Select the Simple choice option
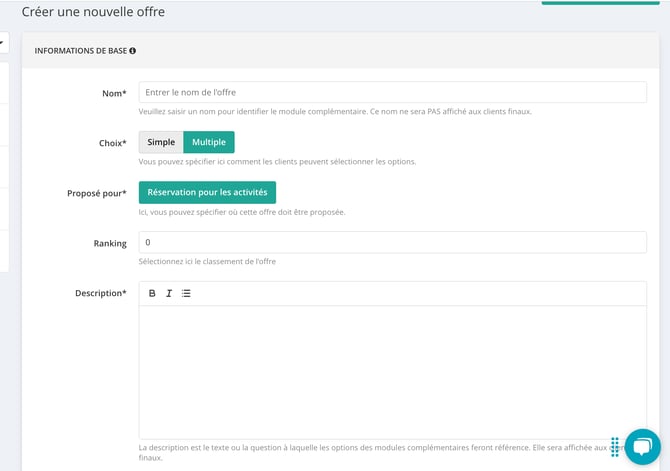Image resolution: width=670 pixels, height=471 pixels. pos(161,142)
